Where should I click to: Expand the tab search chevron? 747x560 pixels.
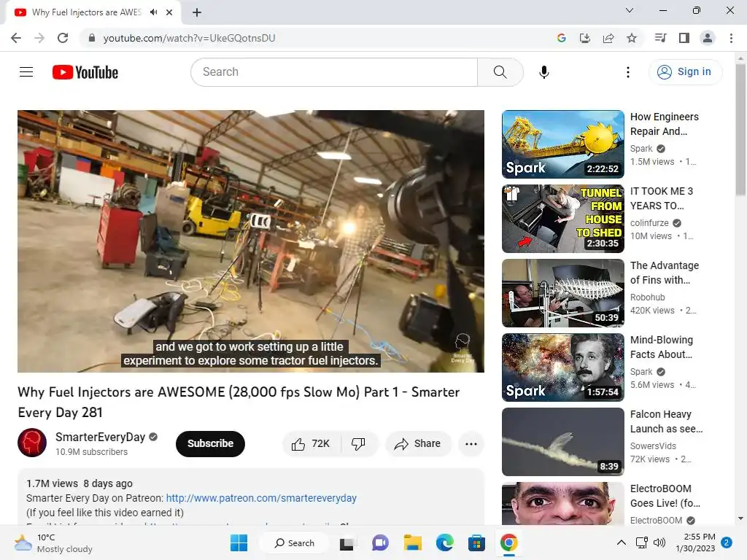coord(630,10)
